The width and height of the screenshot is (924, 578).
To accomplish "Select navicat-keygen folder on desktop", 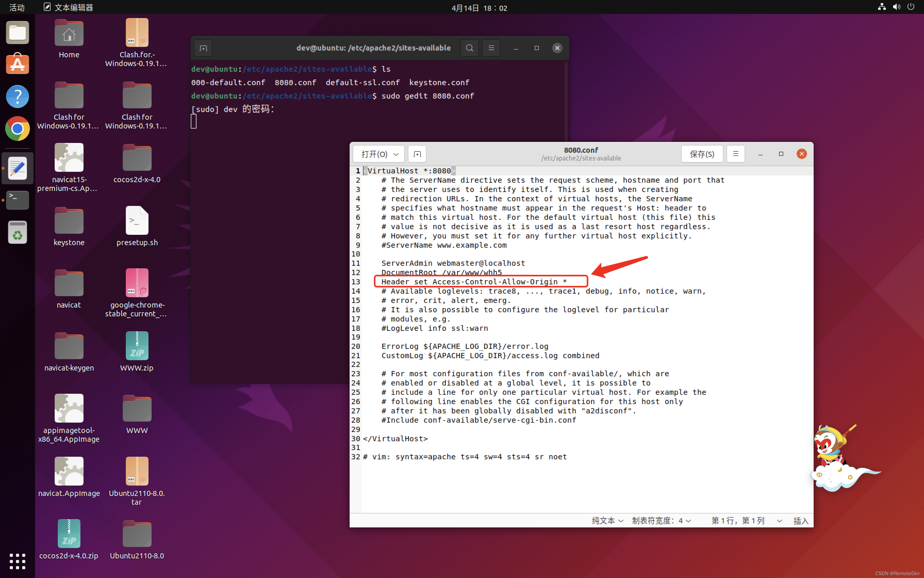I will pos(69,352).
